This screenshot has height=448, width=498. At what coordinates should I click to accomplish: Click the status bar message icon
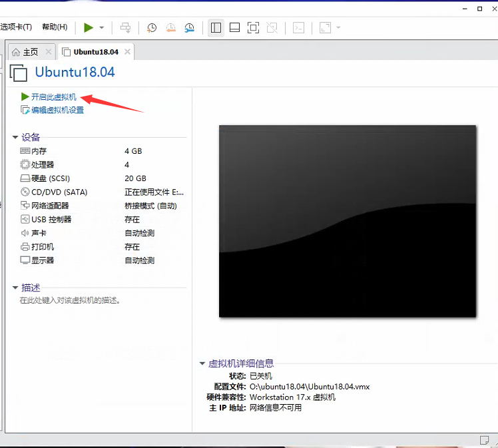click(484, 441)
